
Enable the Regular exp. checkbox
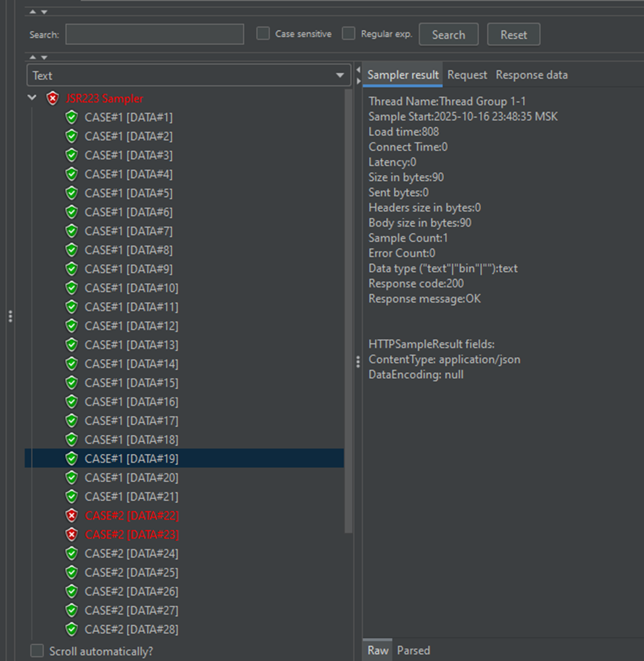[348, 34]
